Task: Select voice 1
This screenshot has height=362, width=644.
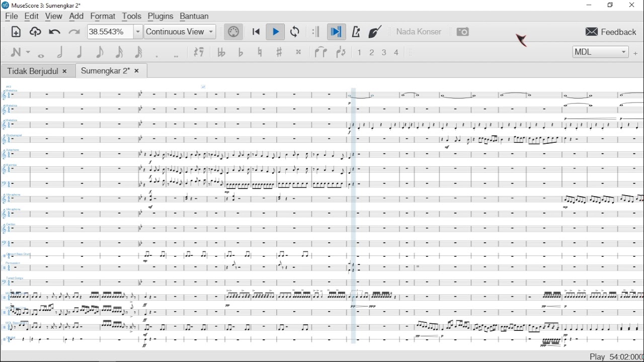Action: 360,52
